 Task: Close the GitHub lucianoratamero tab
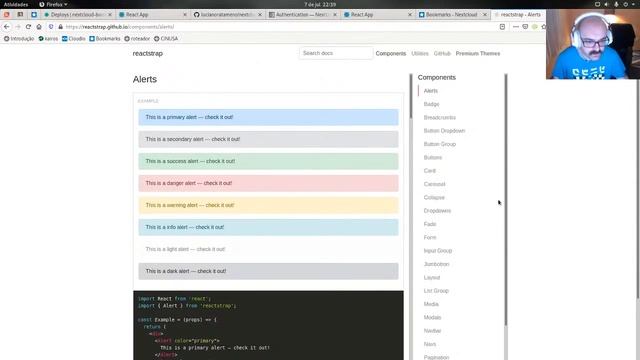point(260,15)
